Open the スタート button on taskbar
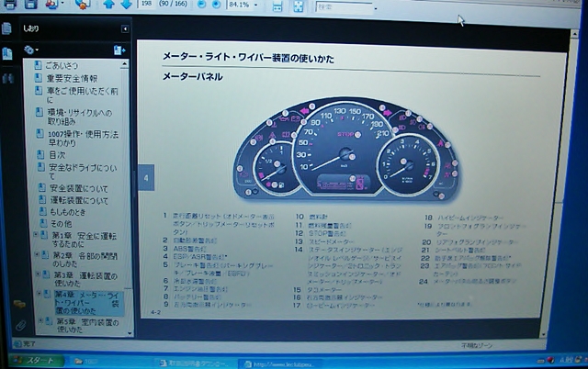The height and width of the screenshot is (369, 588). click(36, 360)
